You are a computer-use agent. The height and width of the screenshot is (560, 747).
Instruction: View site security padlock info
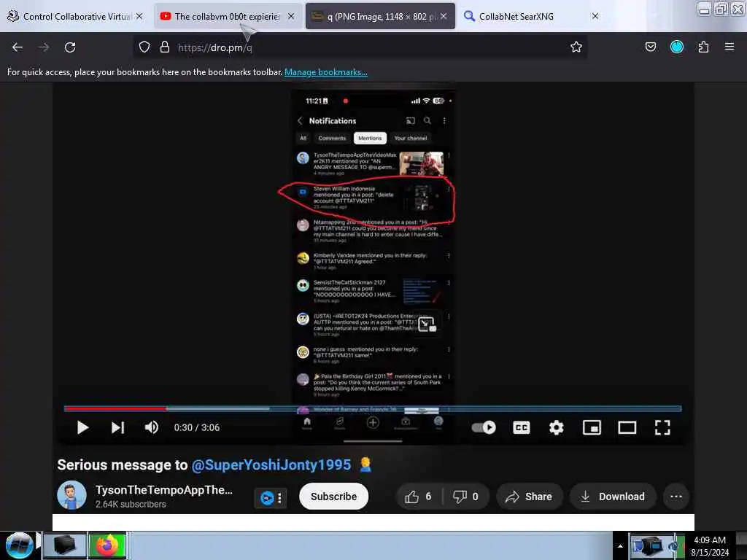coord(165,47)
